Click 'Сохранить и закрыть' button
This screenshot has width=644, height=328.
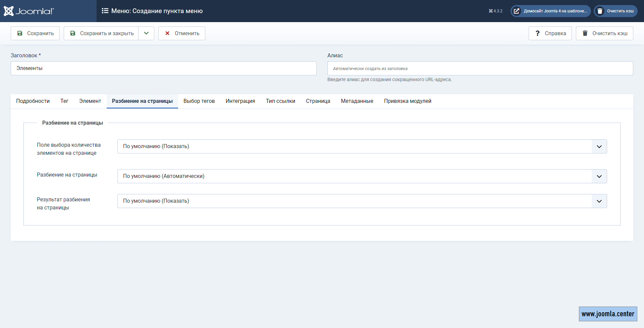pyautogui.click(x=102, y=34)
